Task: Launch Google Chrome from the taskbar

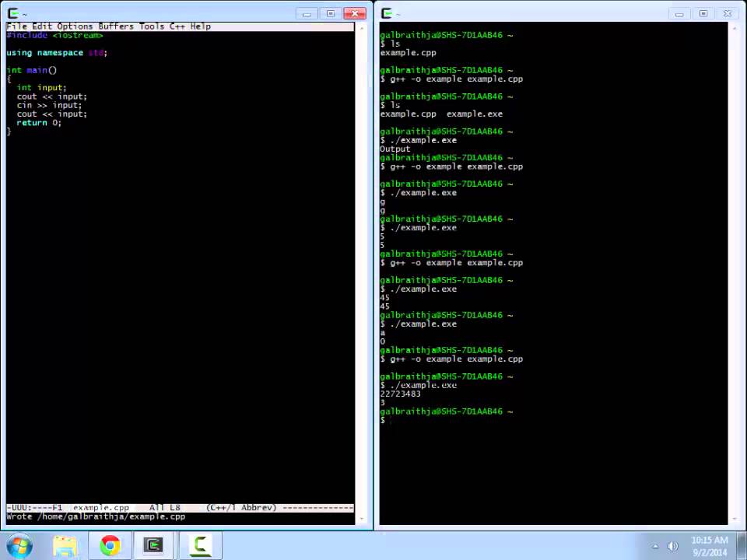Action: tap(110, 546)
